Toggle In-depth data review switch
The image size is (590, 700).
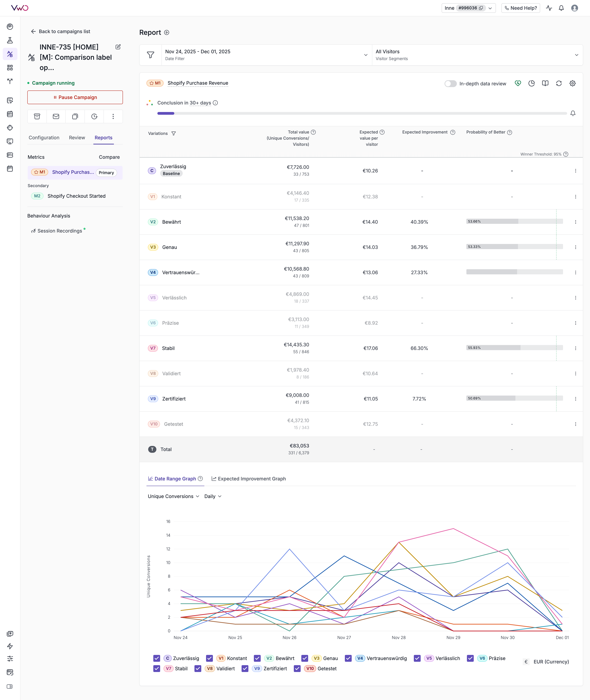click(450, 84)
